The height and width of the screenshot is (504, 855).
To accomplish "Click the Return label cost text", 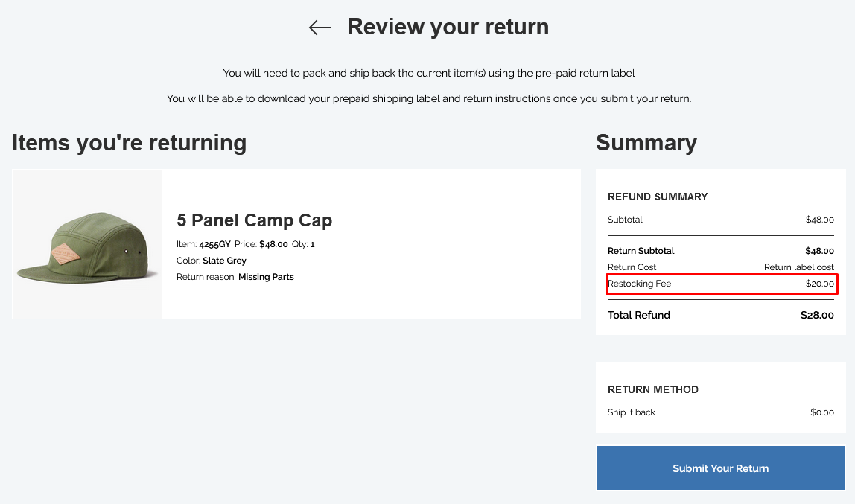I will click(799, 267).
